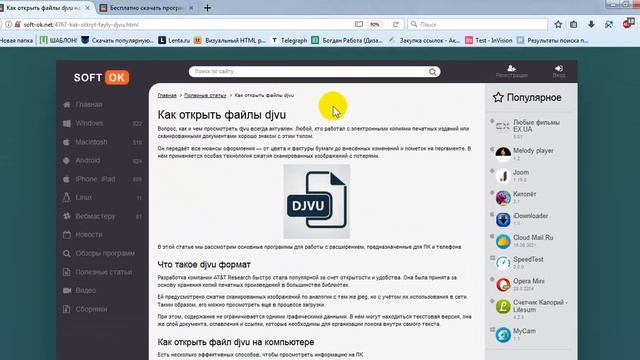Click the Opera Mini app icon
640x360 pixels.
(x=503, y=284)
